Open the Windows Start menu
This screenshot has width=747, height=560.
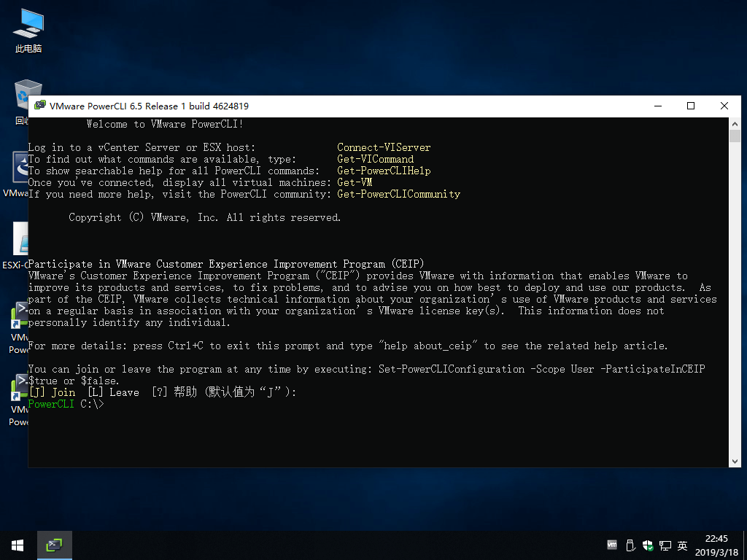coord(18,545)
